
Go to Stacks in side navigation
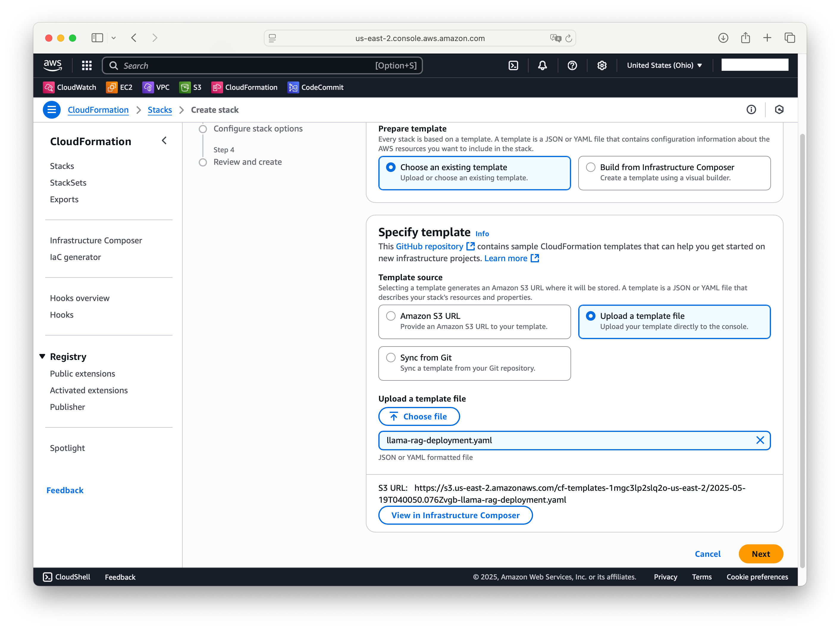click(62, 166)
